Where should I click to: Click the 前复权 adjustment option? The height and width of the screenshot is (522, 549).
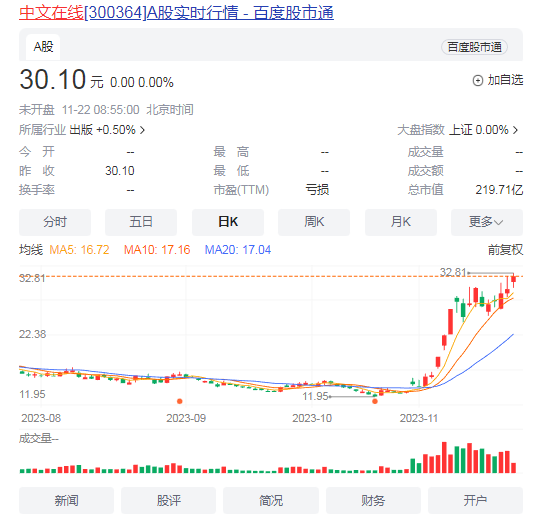pos(505,250)
